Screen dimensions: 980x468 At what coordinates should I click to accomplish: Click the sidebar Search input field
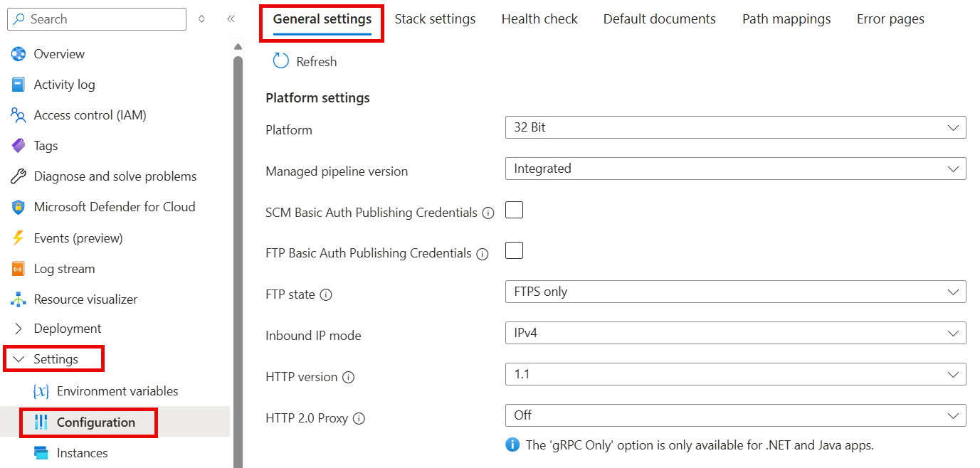pos(97,19)
